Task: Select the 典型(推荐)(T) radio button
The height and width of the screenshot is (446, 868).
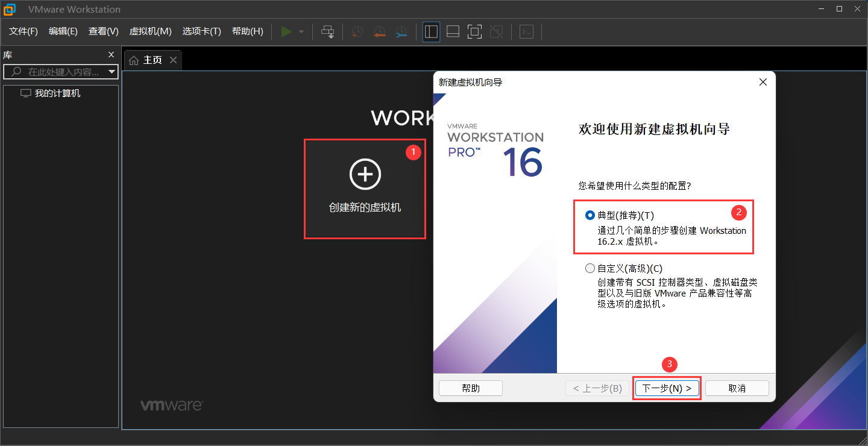Action: point(590,215)
